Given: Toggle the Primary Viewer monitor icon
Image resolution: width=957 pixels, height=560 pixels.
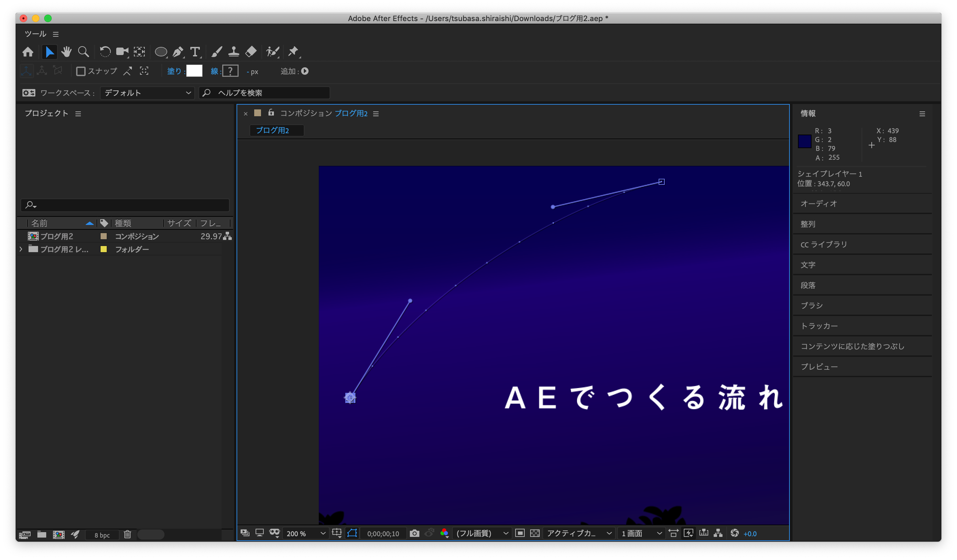Looking at the screenshot, I should click(x=259, y=533).
